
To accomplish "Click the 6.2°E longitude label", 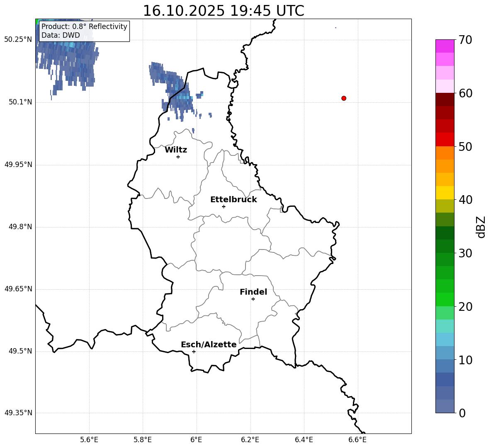I will [250, 440].
